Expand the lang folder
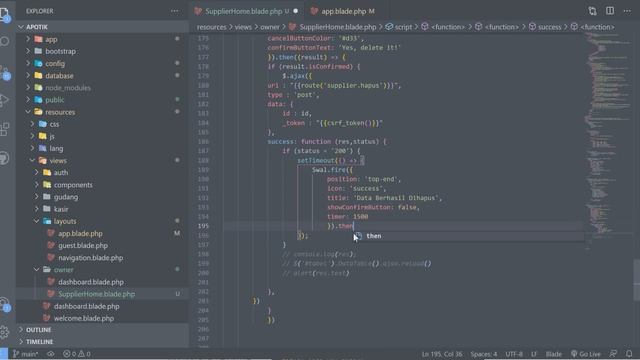This screenshot has height=360, width=640. pos(102,149)
